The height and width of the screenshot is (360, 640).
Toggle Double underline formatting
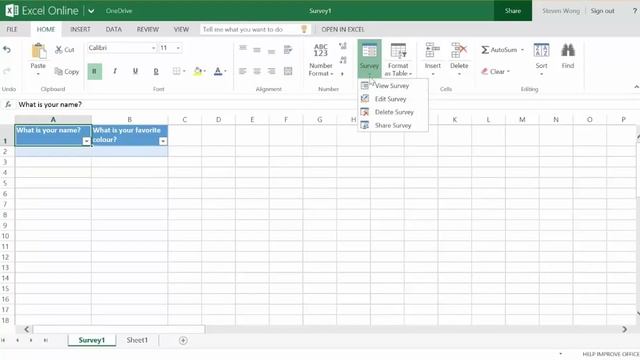pos(156,71)
